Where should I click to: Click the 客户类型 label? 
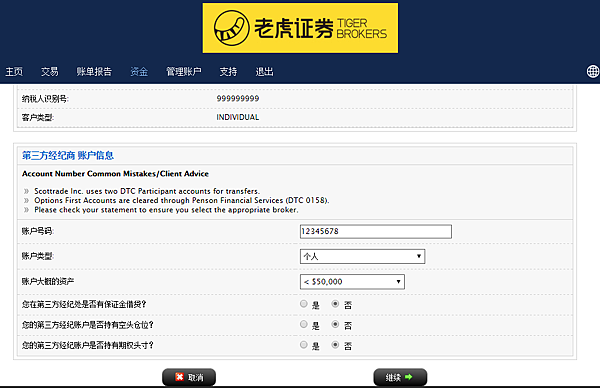pos(38,117)
